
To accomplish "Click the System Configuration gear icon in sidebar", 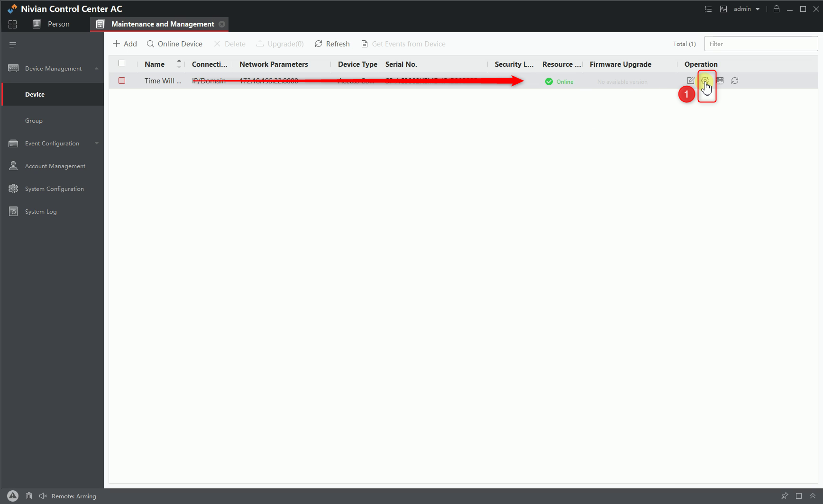I will 13,189.
